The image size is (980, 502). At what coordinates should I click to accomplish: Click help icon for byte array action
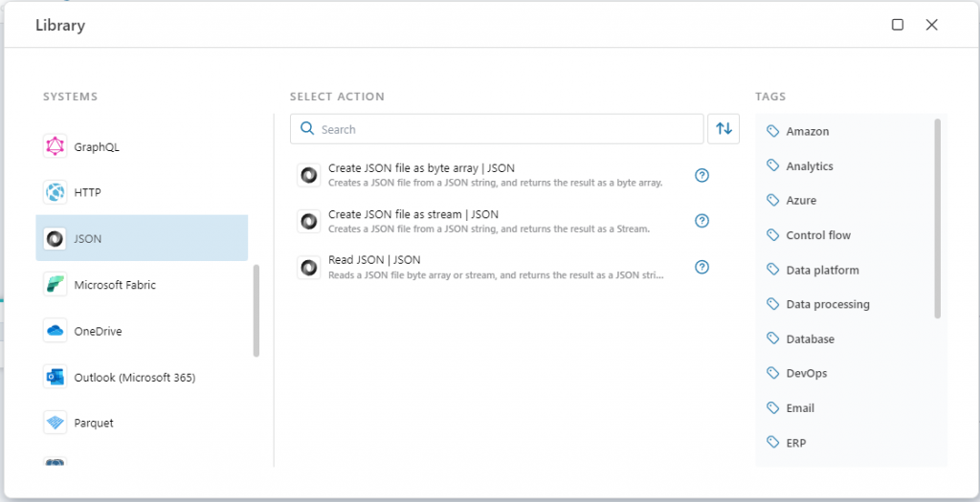pyautogui.click(x=702, y=175)
